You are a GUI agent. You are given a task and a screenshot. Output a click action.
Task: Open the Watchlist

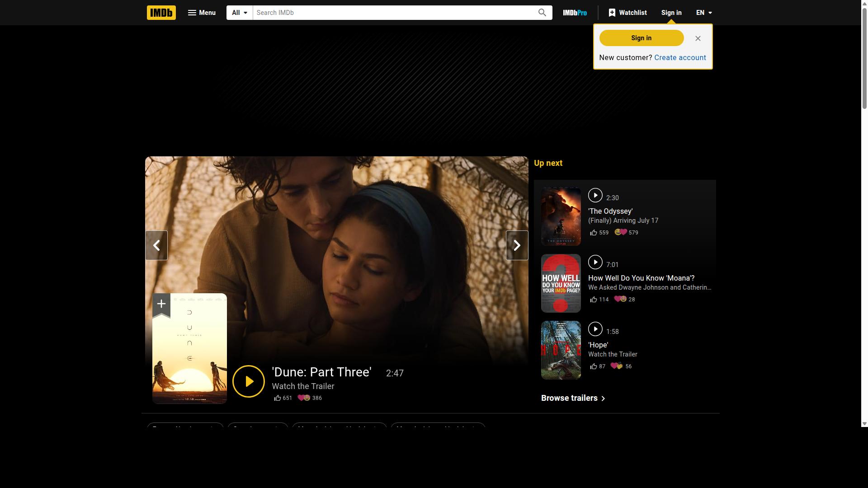click(x=627, y=13)
